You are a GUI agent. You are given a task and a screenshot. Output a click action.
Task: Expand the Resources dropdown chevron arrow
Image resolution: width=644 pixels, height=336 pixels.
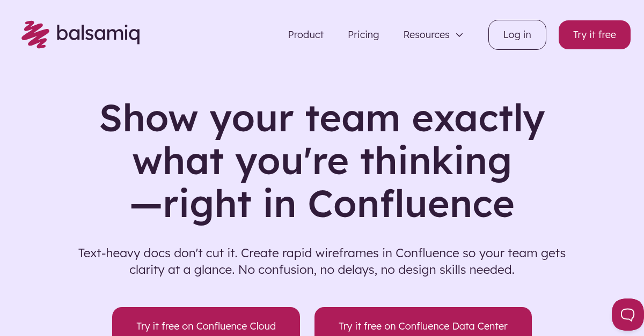(459, 35)
